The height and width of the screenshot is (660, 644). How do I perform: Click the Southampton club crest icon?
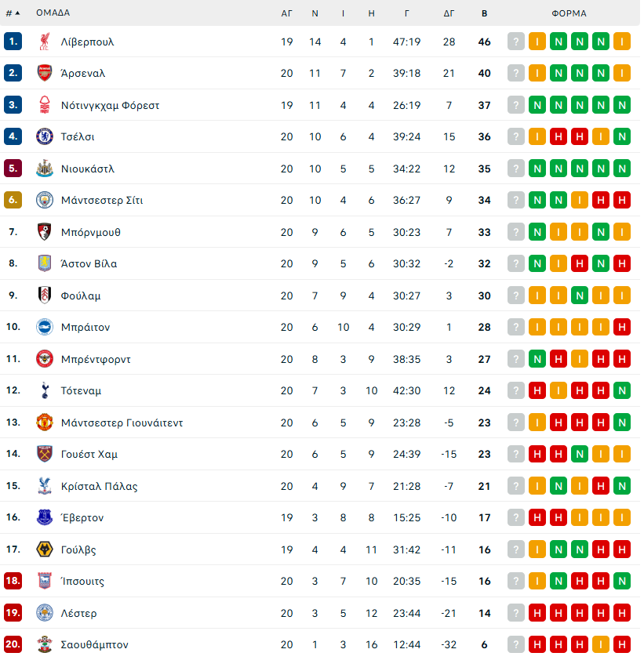tap(45, 644)
